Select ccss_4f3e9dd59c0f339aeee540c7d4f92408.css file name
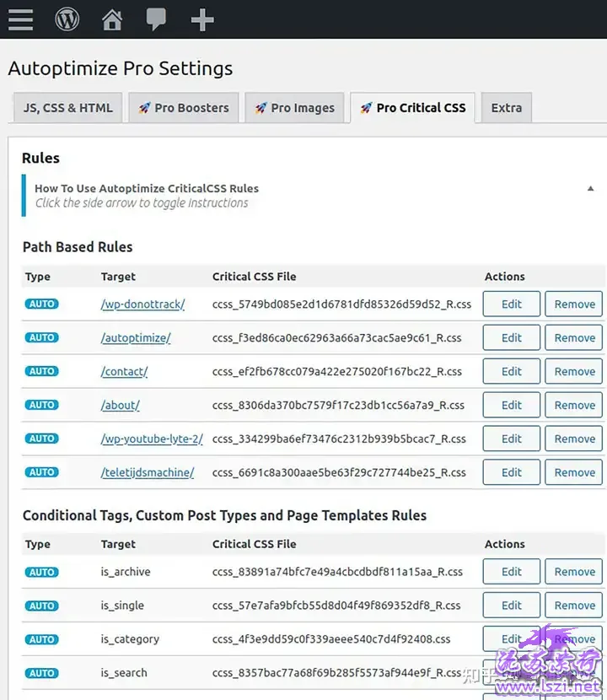 (x=331, y=639)
